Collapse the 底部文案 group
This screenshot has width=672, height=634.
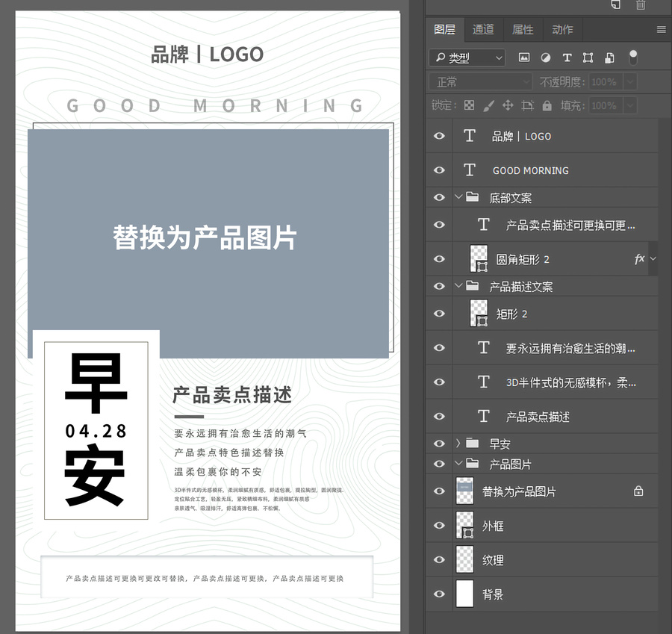pyautogui.click(x=458, y=196)
